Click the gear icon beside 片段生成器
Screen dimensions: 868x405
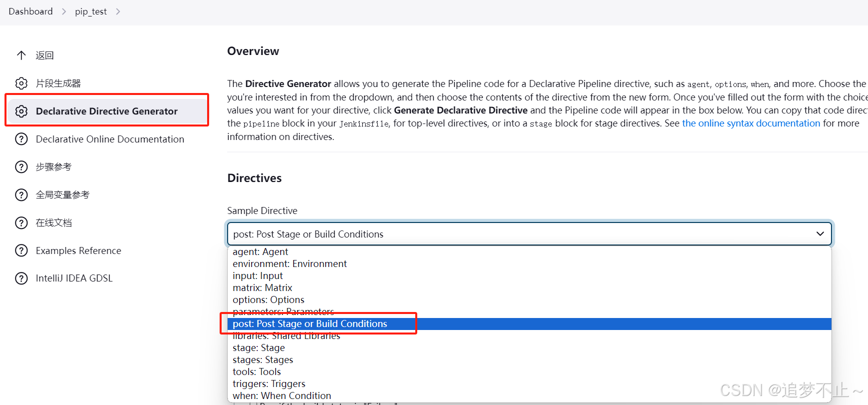click(x=22, y=83)
